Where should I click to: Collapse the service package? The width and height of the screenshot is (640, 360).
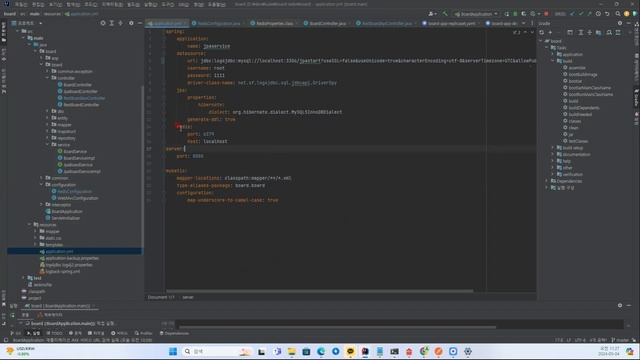pyautogui.click(x=47, y=144)
